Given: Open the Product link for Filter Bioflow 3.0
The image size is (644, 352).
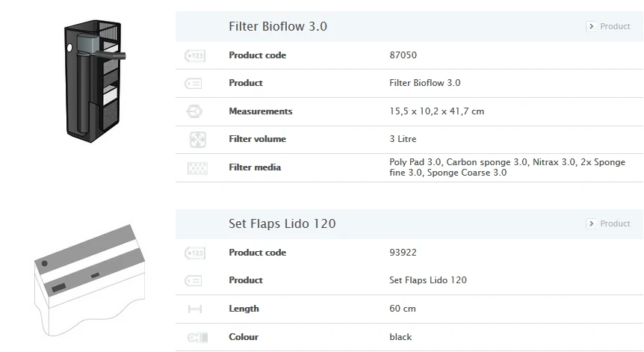Looking at the screenshot, I should pos(615,26).
